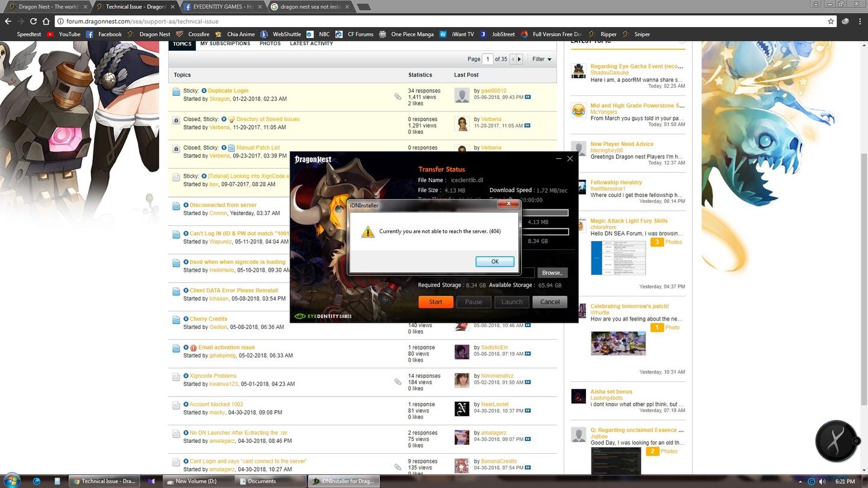Image resolution: width=868 pixels, height=488 pixels.
Task: Click the round X floating widget icon
Action: [837, 442]
